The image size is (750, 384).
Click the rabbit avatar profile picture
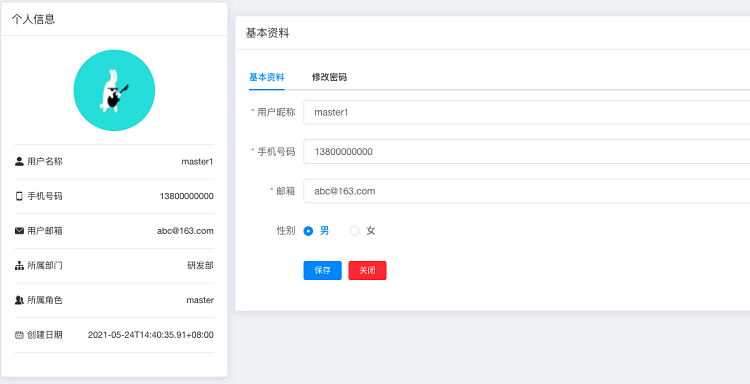point(114,90)
